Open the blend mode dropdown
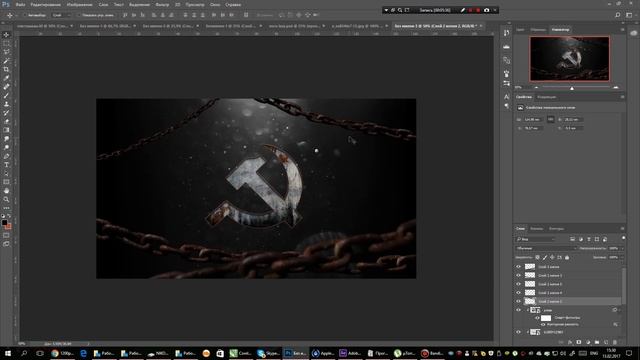This screenshot has width=640, height=360. [x=546, y=248]
